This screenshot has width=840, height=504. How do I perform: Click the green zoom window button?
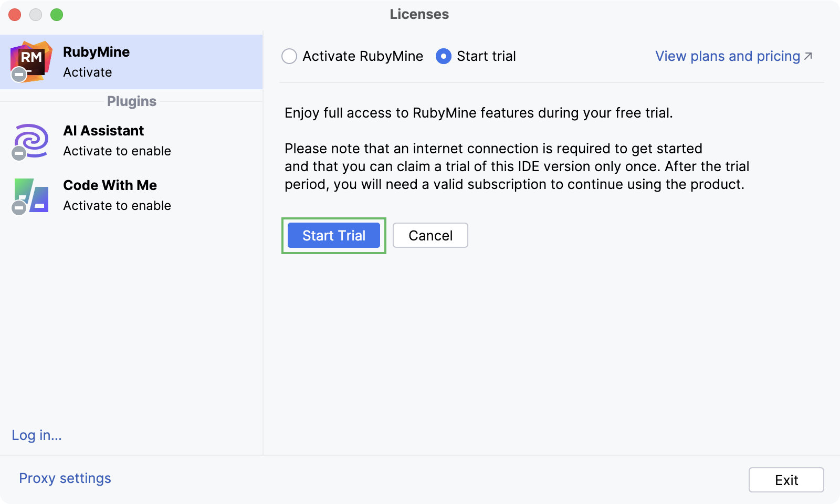pyautogui.click(x=57, y=15)
